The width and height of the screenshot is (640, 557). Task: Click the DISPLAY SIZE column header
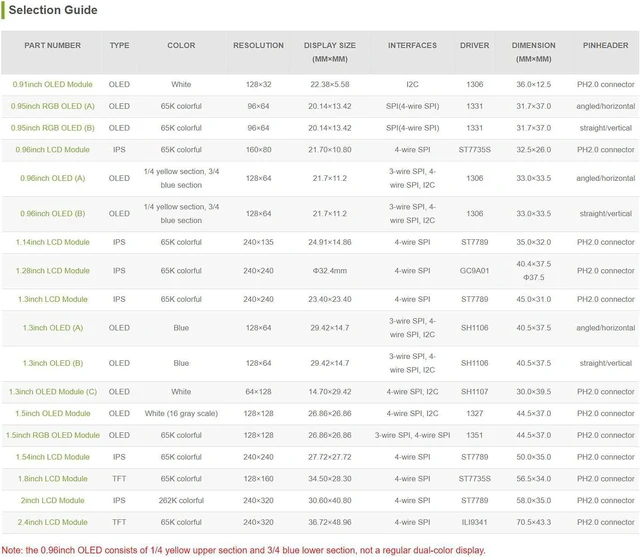(x=330, y=52)
